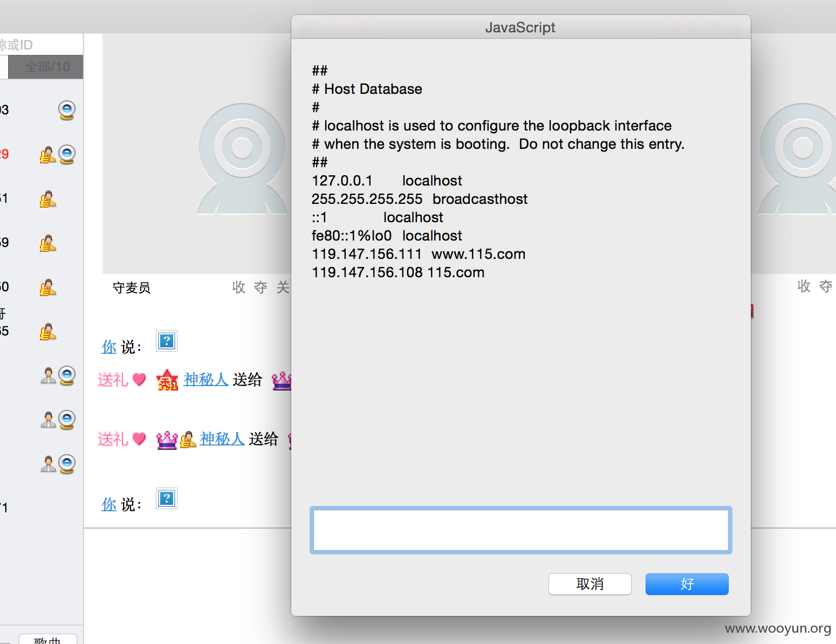Click the 夺 control under the right video
Image resolution: width=836 pixels, height=644 pixels.
click(x=826, y=286)
